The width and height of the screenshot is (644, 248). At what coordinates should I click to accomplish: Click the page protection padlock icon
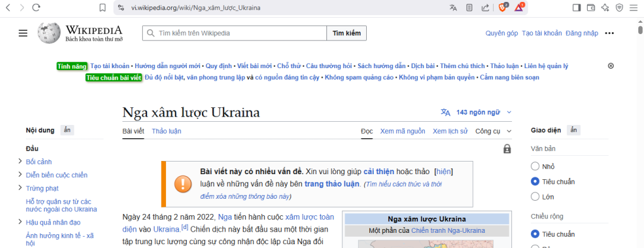(507, 149)
